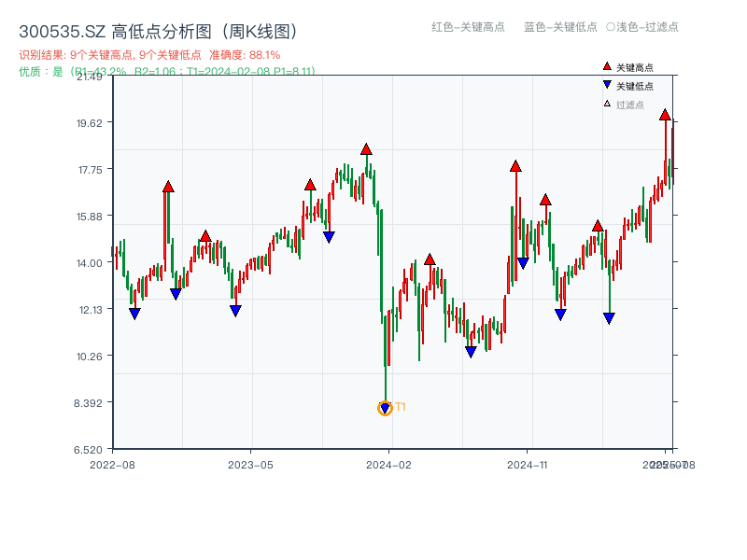
Task: Click the red high-point triangle just before 2024-11
Action: coord(515,166)
